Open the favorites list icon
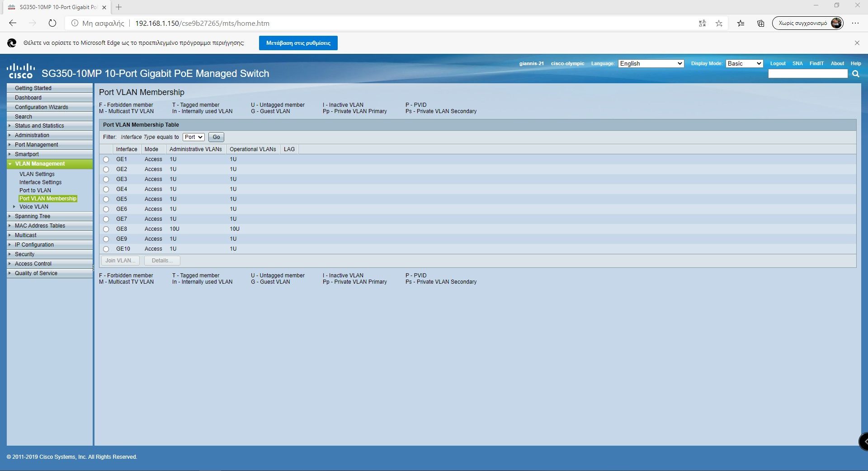This screenshot has height=471, width=868. pos(741,23)
